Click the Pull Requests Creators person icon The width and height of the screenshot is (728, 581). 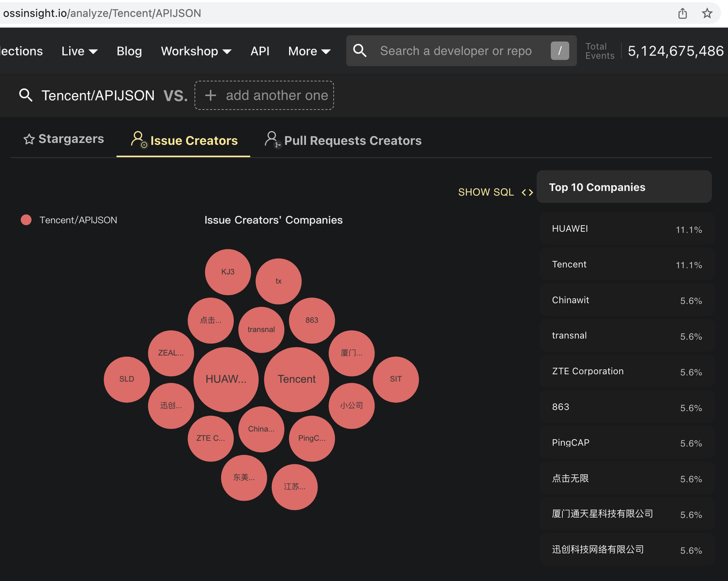272,139
